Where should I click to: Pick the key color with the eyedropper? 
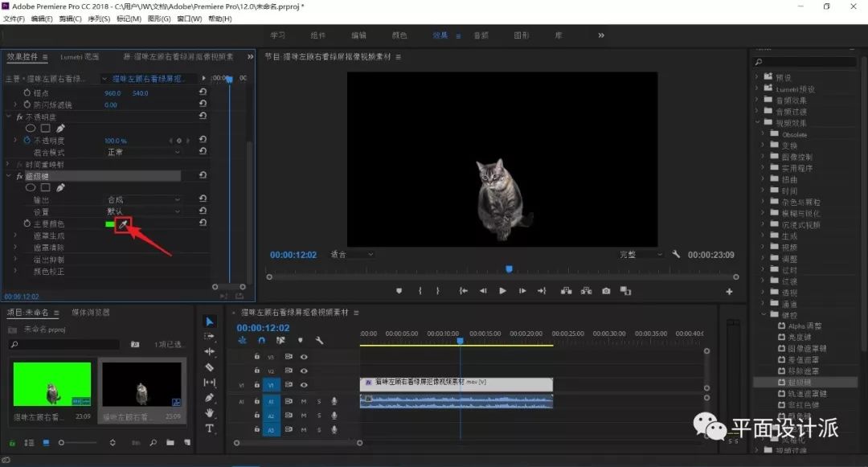click(x=123, y=224)
